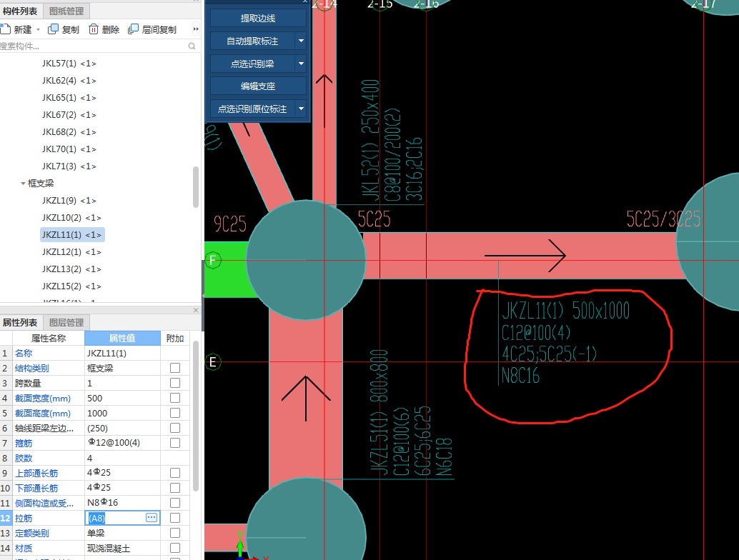
Task: Click the 自动提取标注 button
Action: (x=252, y=41)
